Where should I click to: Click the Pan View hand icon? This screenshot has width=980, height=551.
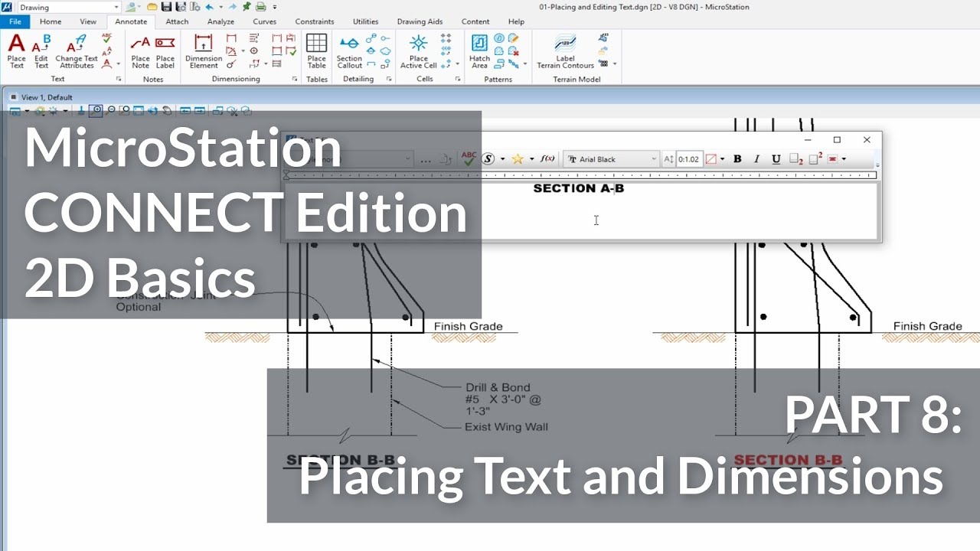pos(166,110)
